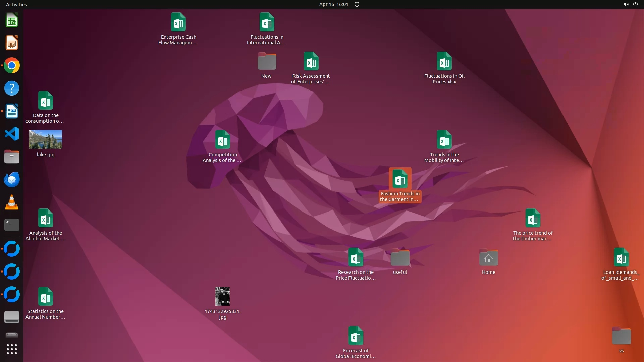
Task: Launch Visual Studio Code from dock
Action: [x=12, y=134]
